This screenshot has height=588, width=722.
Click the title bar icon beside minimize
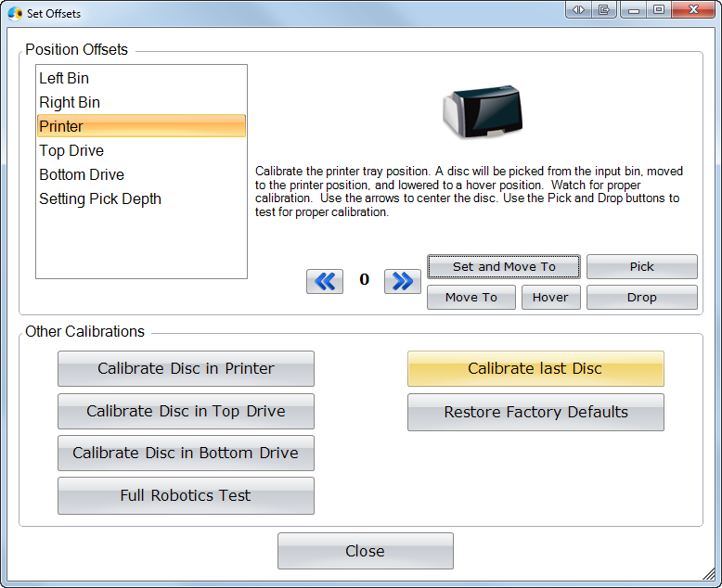[604, 10]
